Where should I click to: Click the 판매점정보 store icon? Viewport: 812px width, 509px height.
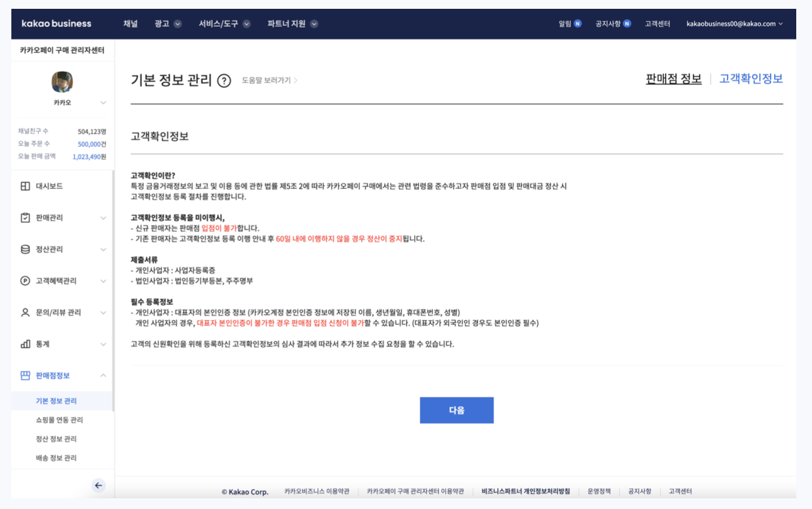[25, 375]
